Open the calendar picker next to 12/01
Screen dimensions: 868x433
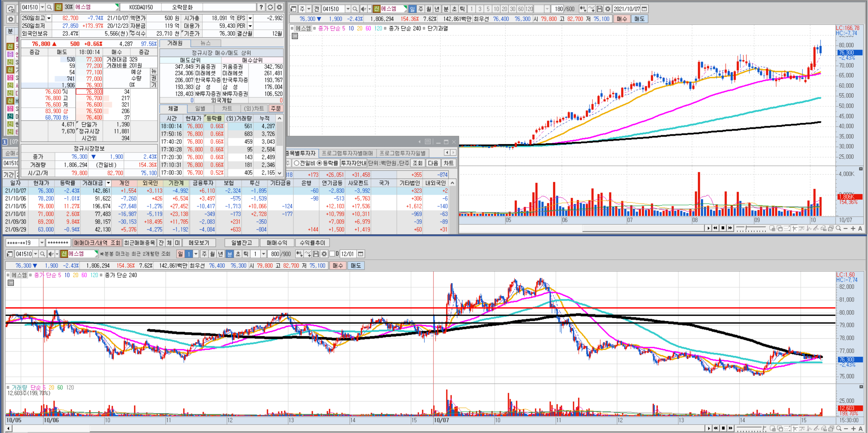pyautogui.click(x=361, y=254)
